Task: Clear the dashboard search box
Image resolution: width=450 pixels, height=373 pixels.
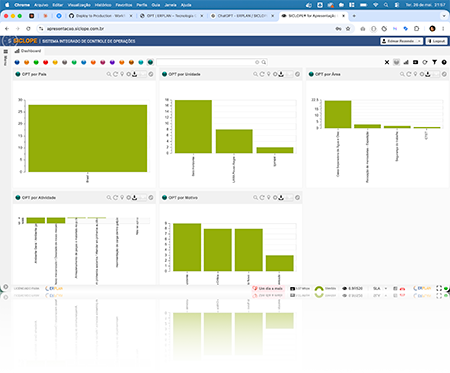Action: [x=257, y=62]
